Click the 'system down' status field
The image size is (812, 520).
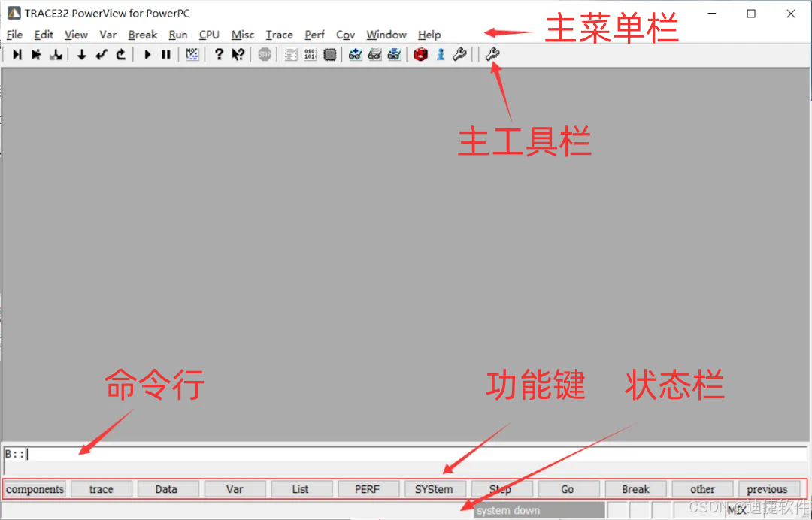pos(538,511)
